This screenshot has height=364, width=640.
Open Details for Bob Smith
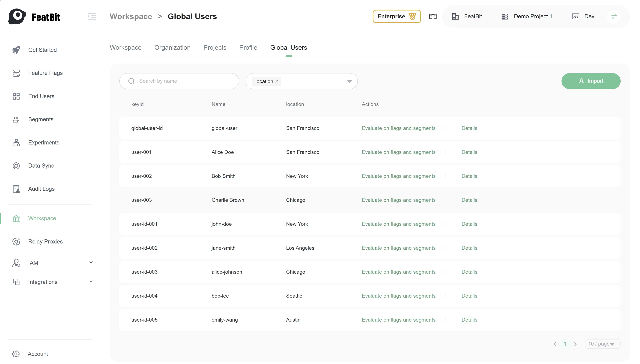click(469, 176)
